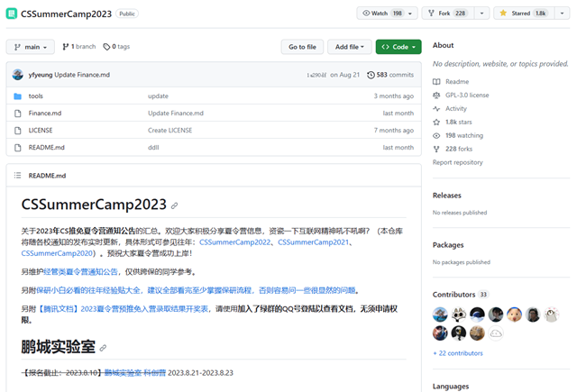577x392 pixels.
Task: Click the tag icon beside 0 tags
Action: (x=106, y=47)
